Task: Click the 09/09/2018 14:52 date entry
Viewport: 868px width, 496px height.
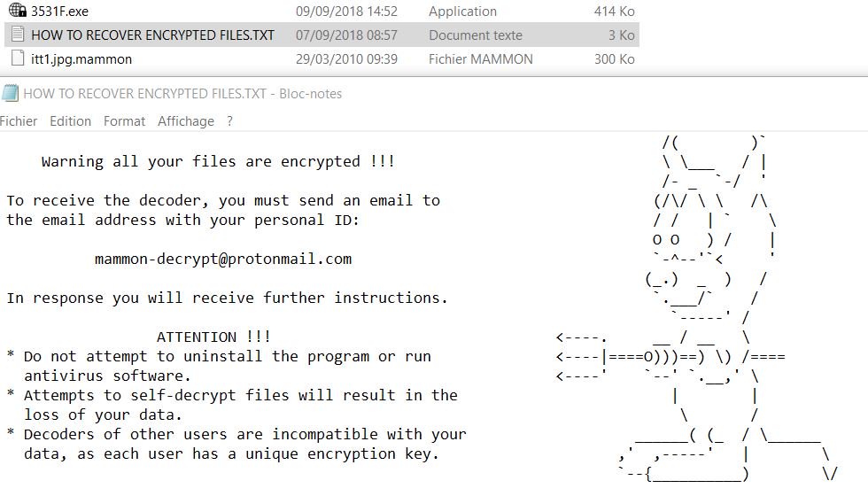Action: point(346,12)
